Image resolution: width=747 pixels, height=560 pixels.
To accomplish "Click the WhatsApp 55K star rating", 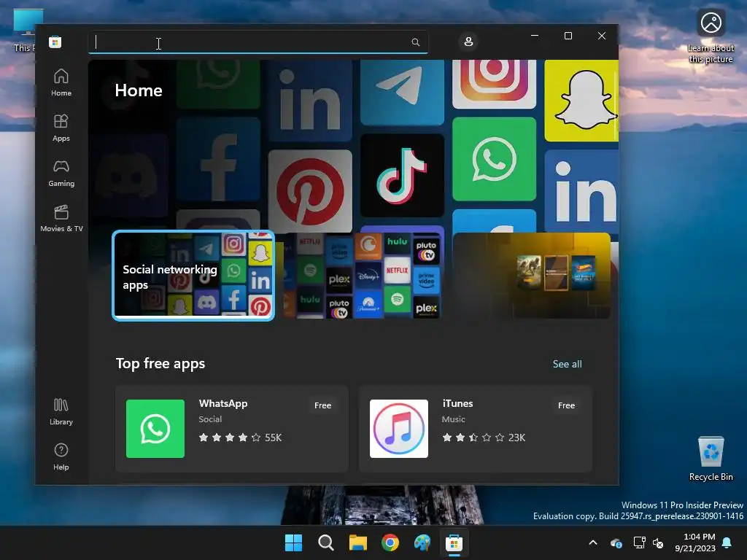I will 240,437.
